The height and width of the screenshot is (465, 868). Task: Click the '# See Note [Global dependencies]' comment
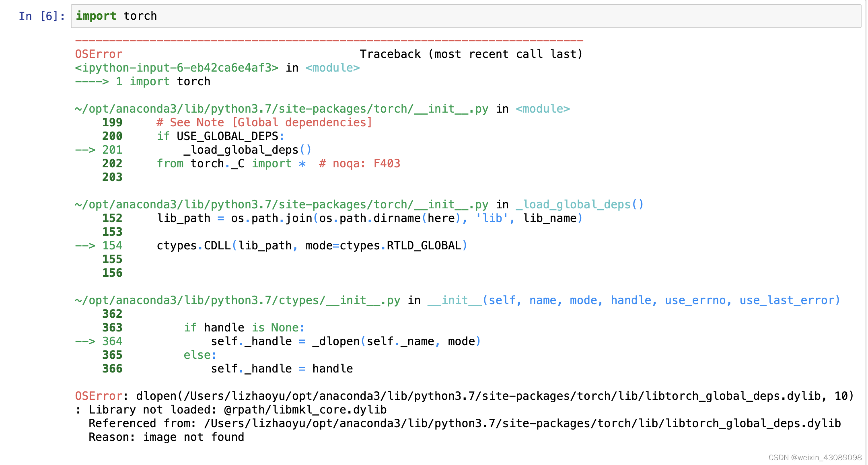[x=264, y=122]
